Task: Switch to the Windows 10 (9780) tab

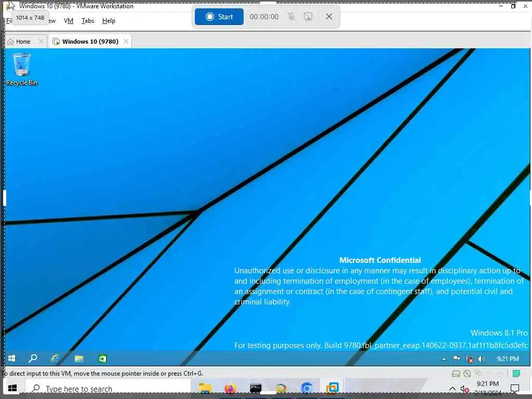Action: click(90, 42)
